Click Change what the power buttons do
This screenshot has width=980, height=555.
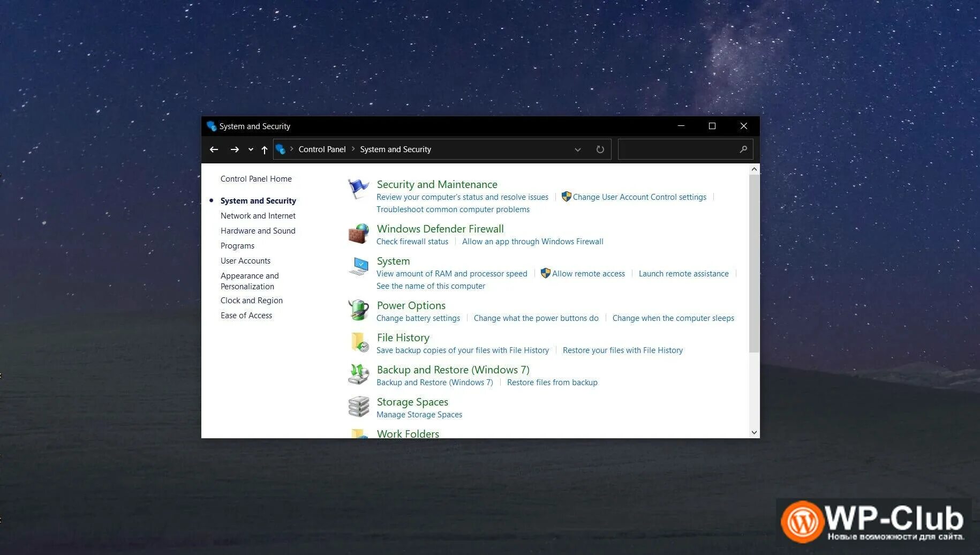click(x=536, y=318)
